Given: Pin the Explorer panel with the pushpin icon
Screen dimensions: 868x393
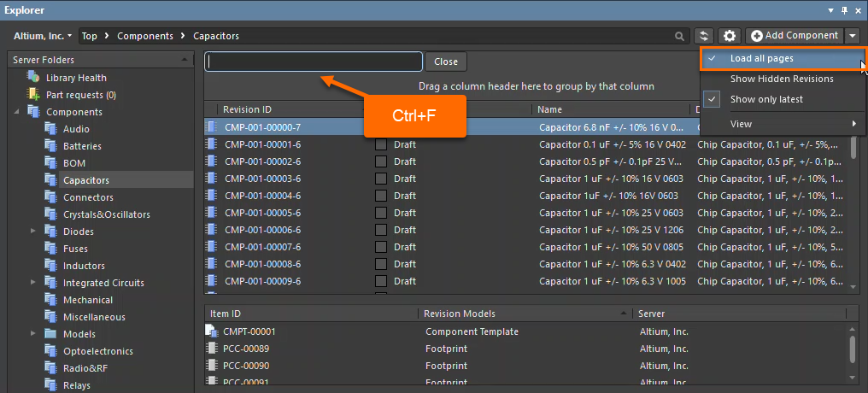Looking at the screenshot, I should click(844, 10).
